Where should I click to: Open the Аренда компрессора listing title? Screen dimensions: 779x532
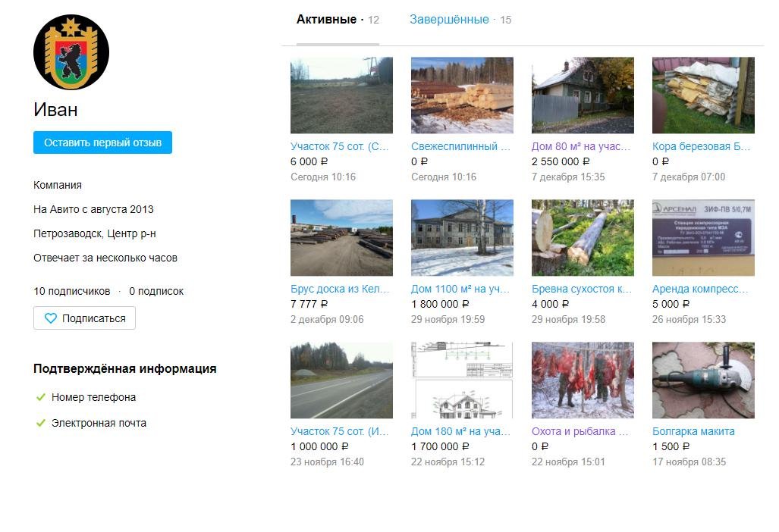click(699, 289)
